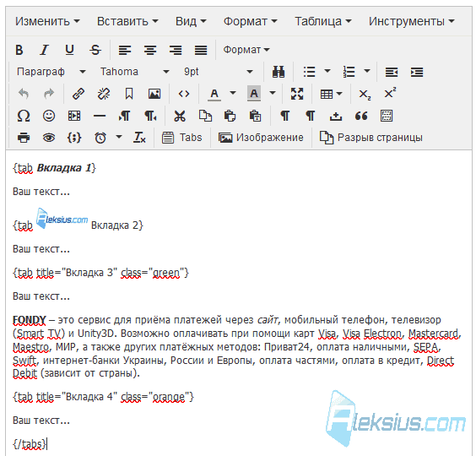Screen dimensions: 476x456
Task: Insert a numbered list
Action: pos(349,72)
